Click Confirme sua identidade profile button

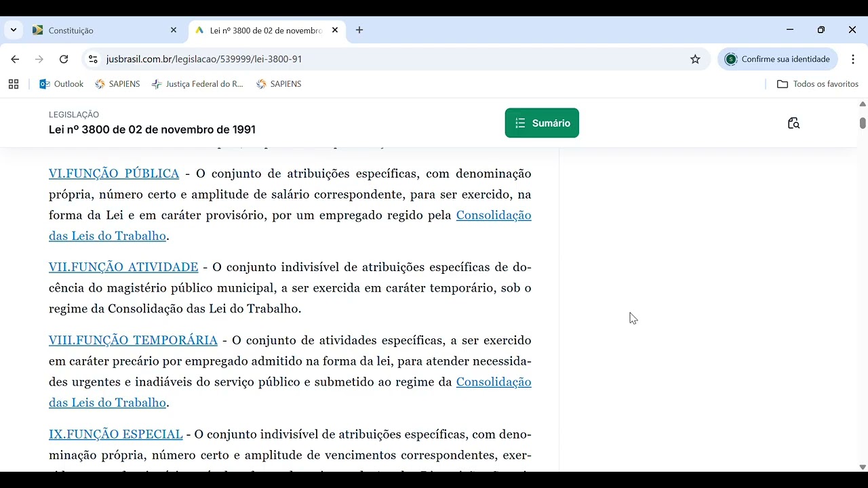[778, 59]
